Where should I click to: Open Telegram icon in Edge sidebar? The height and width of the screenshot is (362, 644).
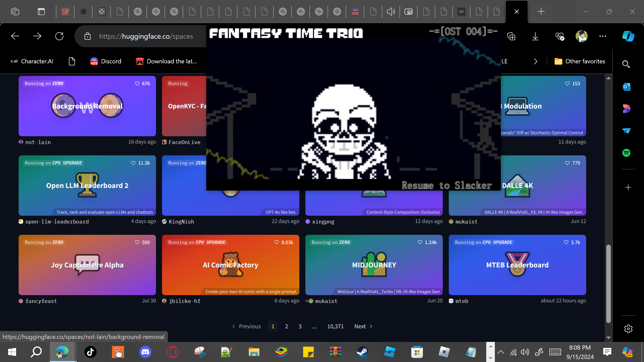(626, 131)
